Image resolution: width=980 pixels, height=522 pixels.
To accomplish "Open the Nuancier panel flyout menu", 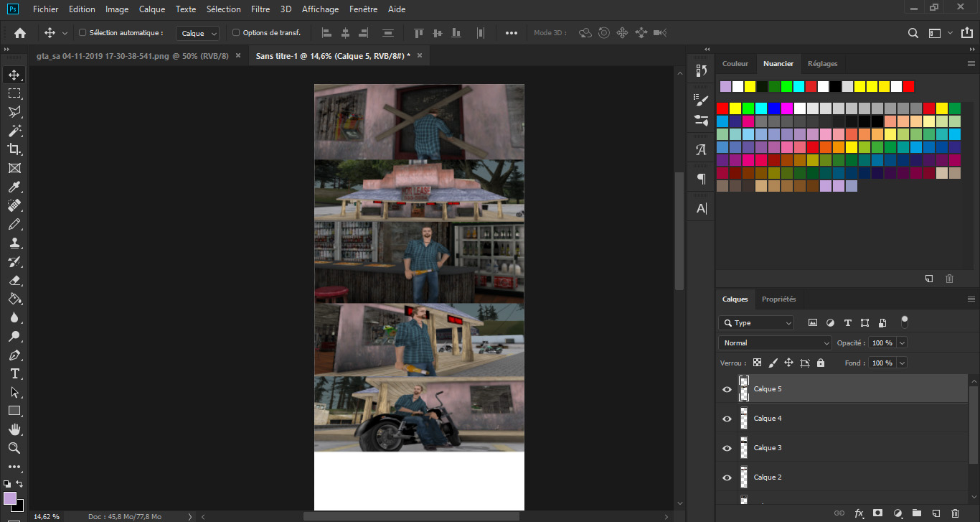I will 971,63.
